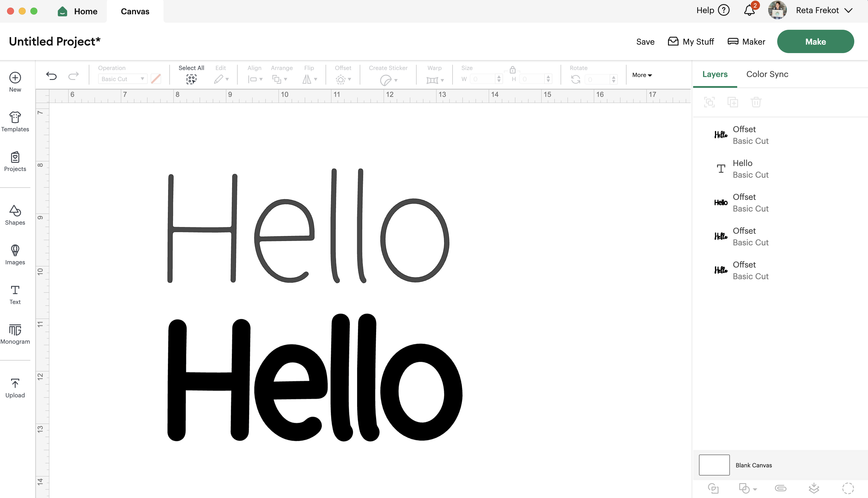Click the Undo arrow
The image size is (868, 498).
(51, 76)
